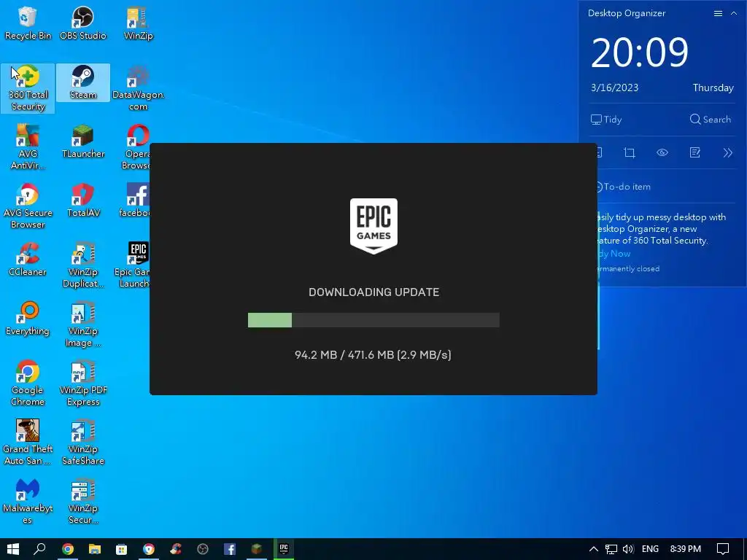Select the Epic Games Launcher desktop shortcut
The height and width of the screenshot is (560, 747).
point(133,265)
